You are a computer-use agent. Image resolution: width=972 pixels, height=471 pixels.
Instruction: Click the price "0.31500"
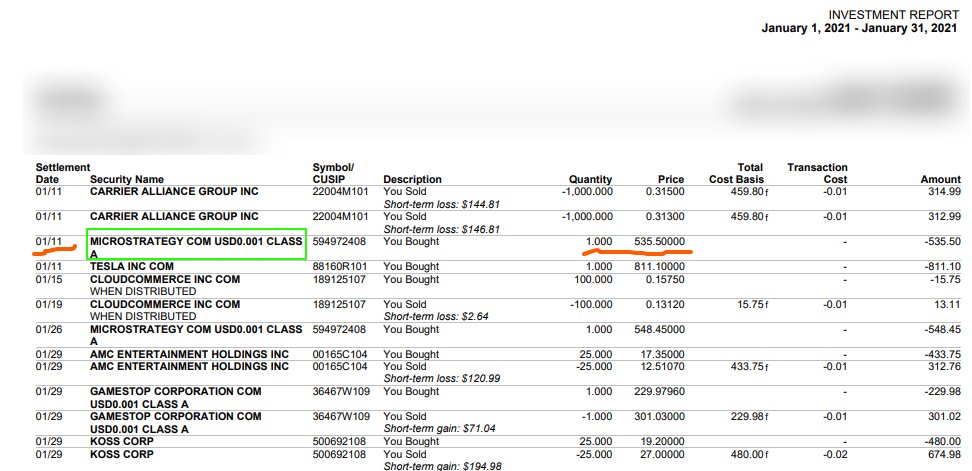tap(665, 192)
